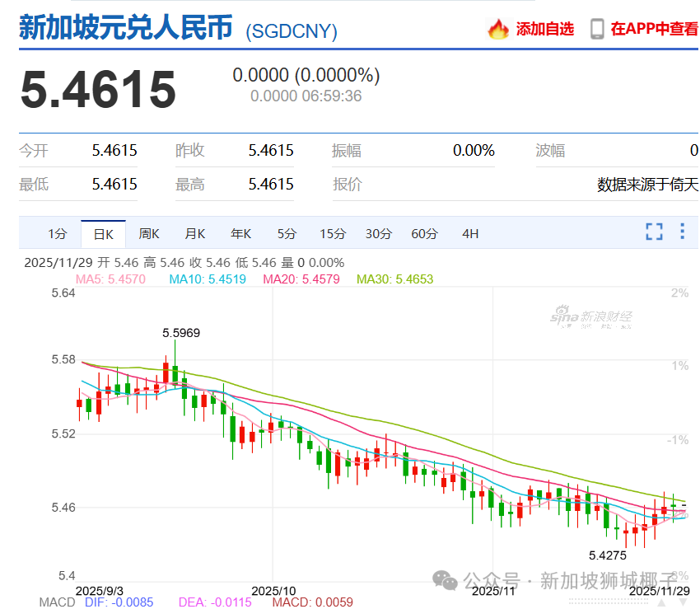
Task: Switch to the 周K weekly tab
Action: pos(149,234)
